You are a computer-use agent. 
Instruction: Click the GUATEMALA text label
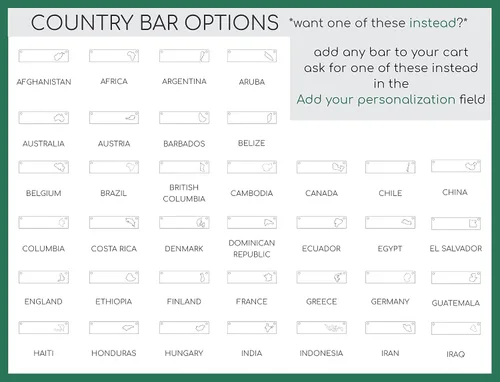456,303
